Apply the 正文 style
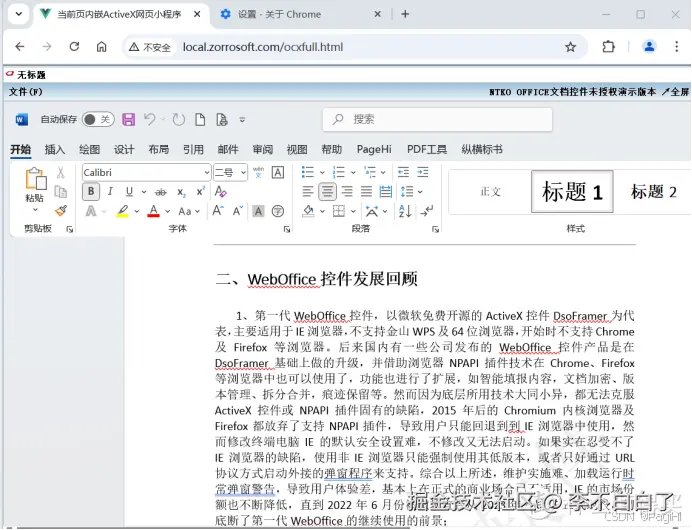692x530 pixels. coord(490,192)
